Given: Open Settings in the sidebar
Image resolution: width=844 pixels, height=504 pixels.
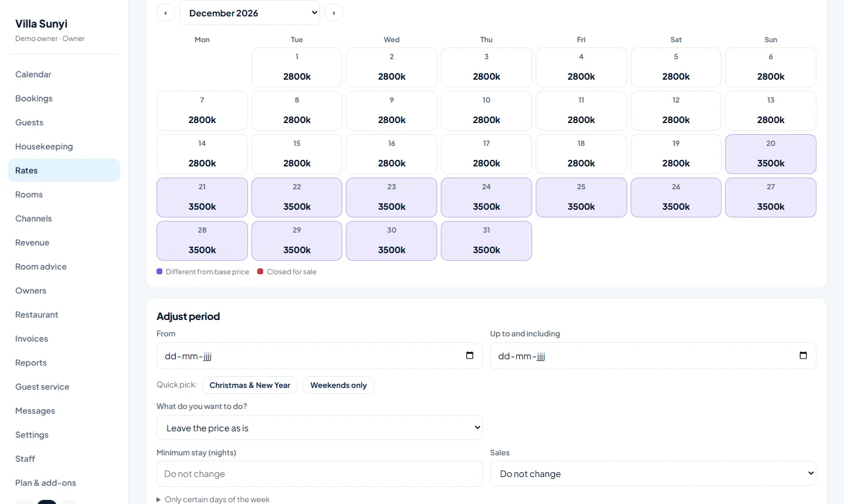Looking at the screenshot, I should coord(64,435).
